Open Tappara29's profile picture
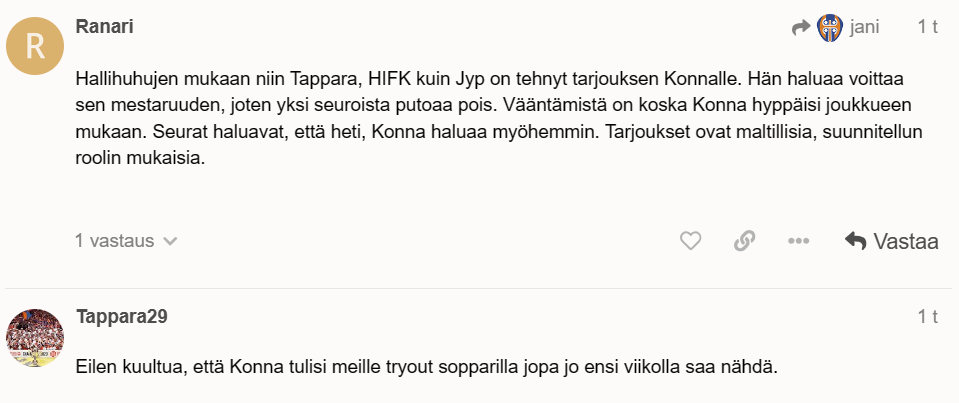Image resolution: width=959 pixels, height=403 pixels. pyautogui.click(x=35, y=337)
